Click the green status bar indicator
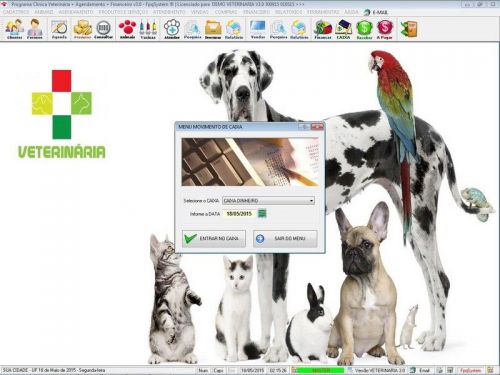This screenshot has width=500, height=375. 320,370
